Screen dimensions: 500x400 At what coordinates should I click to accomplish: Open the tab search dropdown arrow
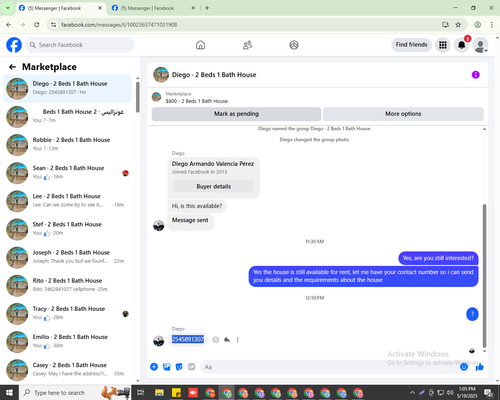click(x=8, y=8)
